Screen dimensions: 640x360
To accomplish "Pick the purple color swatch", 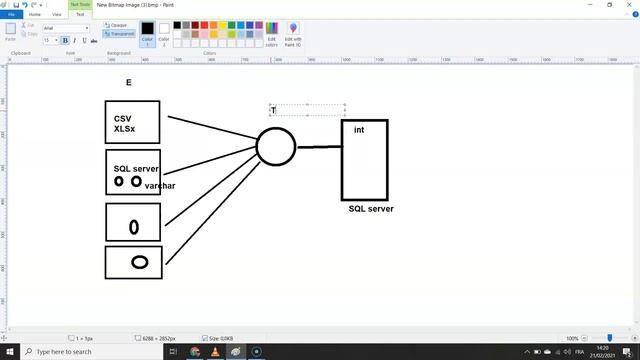I will 259,25.
